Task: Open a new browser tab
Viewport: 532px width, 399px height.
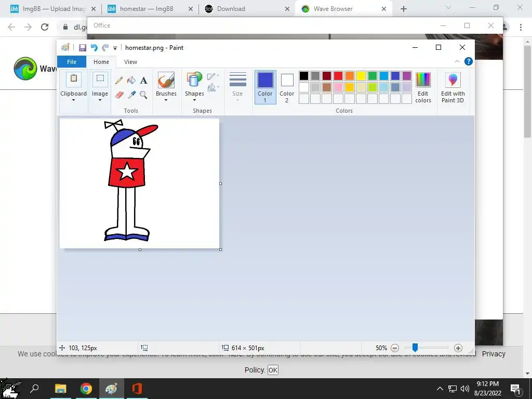Action: tap(403, 9)
